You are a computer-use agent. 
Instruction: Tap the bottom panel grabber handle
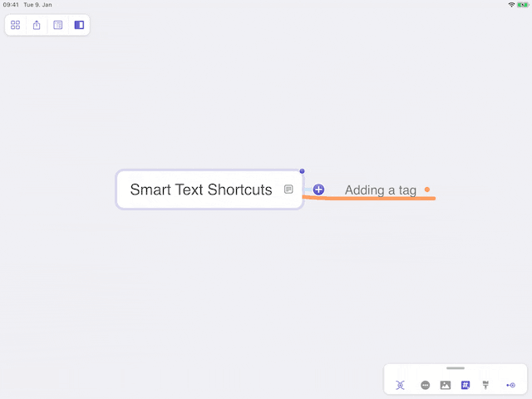click(x=456, y=368)
